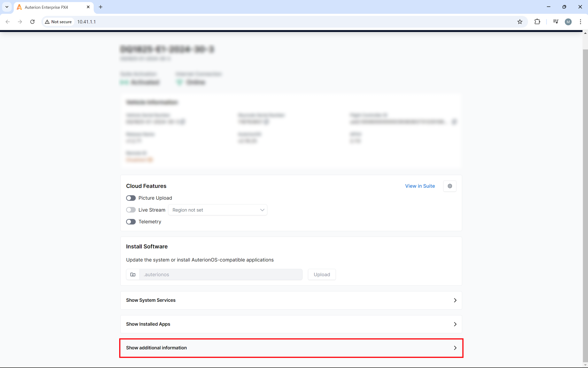Image resolution: width=588 pixels, height=368 pixels.
Task: Reload the page with refresh icon
Action: coord(32,22)
